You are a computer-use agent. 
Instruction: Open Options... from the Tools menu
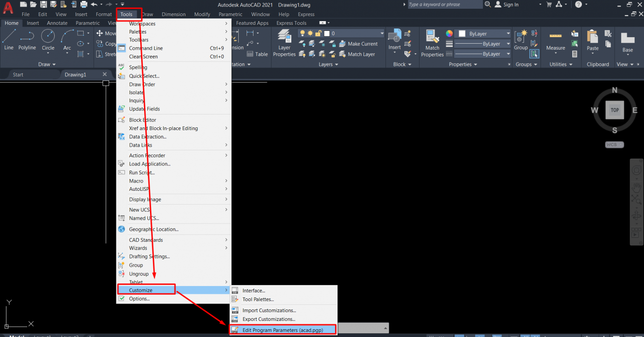pos(139,299)
